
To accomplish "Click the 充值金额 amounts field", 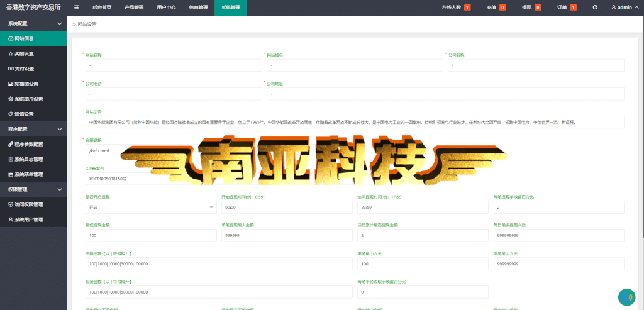I will pos(219,263).
